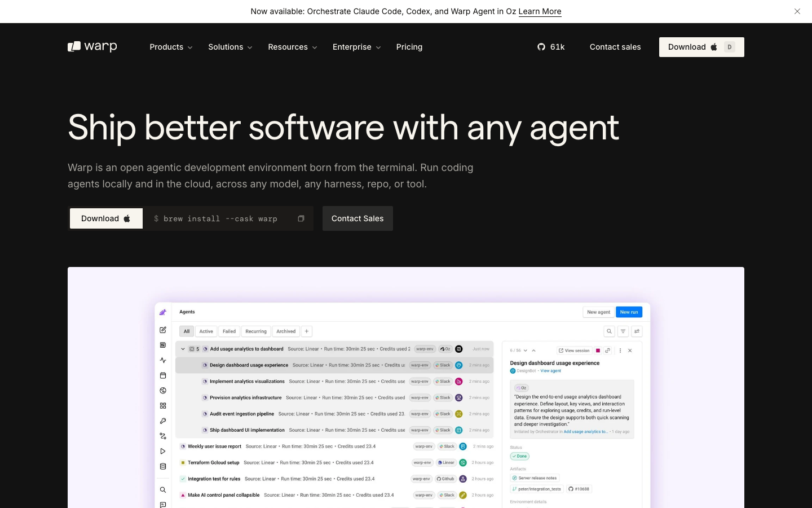
Task: Click the Download button in the header
Action: click(701, 47)
